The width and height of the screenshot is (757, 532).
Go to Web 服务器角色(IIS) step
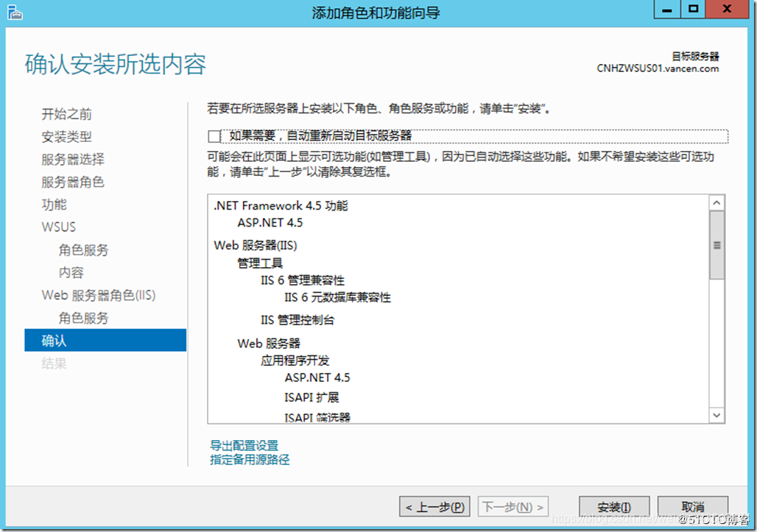click(x=99, y=295)
